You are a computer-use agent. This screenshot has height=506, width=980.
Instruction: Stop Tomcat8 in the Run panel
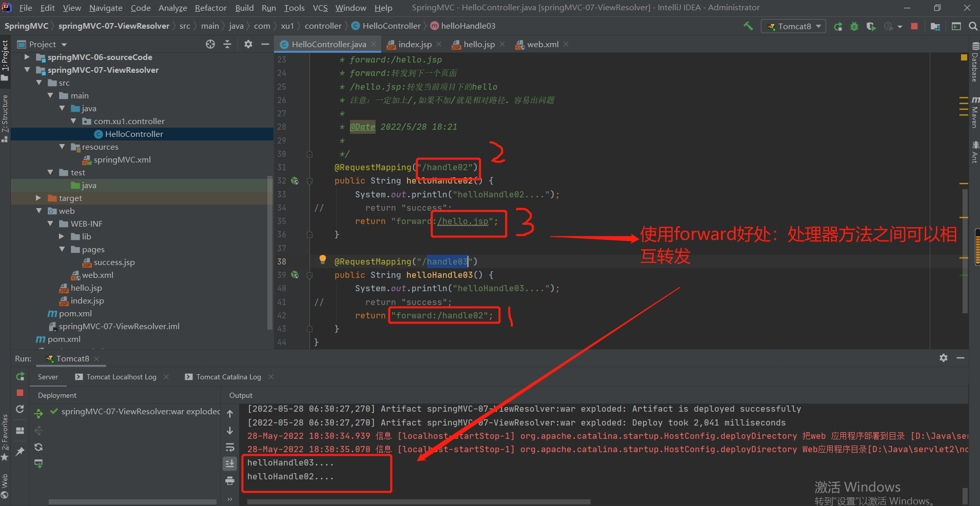click(x=20, y=393)
